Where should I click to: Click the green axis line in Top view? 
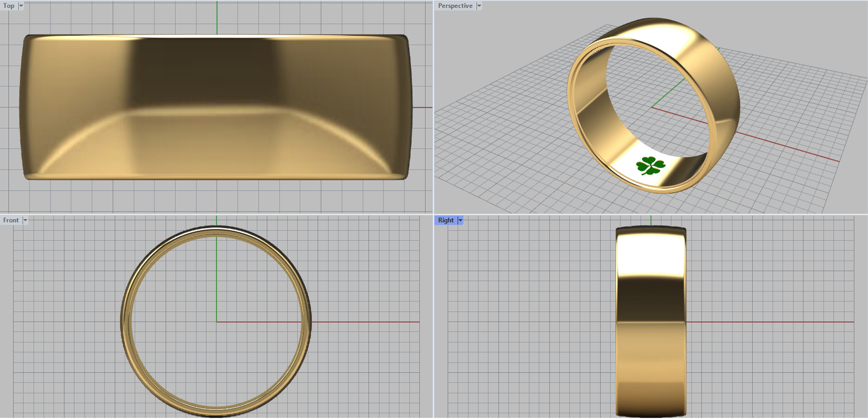[217, 16]
